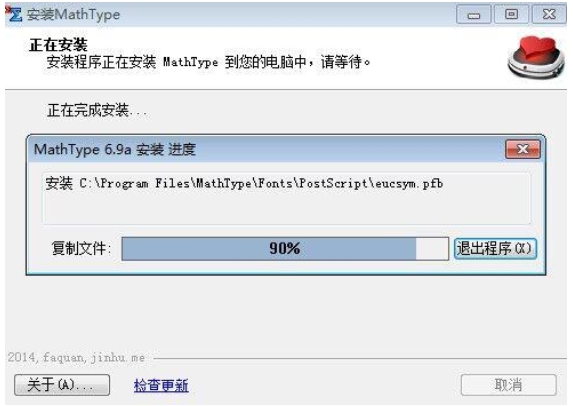Click the 退出程序(X) button
This screenshot has height=406, width=573.
point(495,248)
